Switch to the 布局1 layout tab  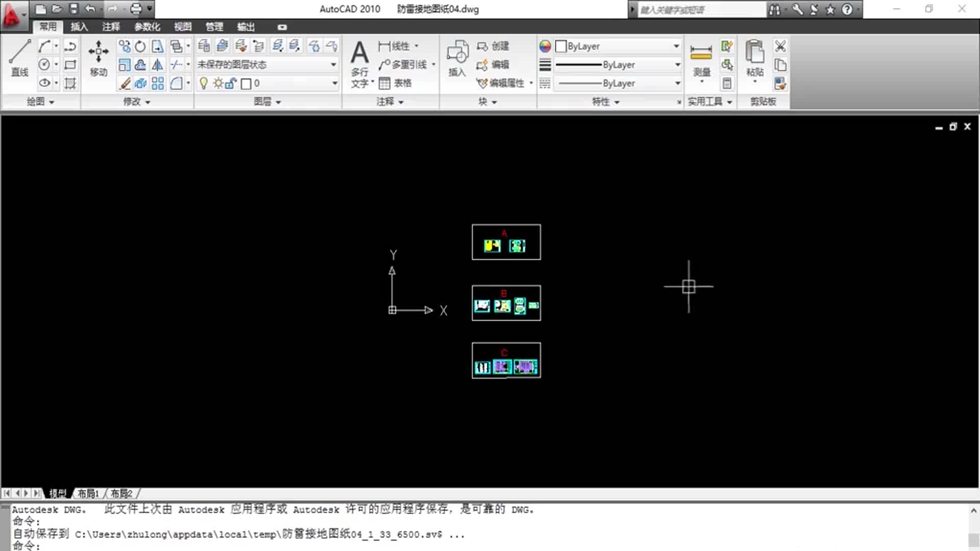coord(88,493)
